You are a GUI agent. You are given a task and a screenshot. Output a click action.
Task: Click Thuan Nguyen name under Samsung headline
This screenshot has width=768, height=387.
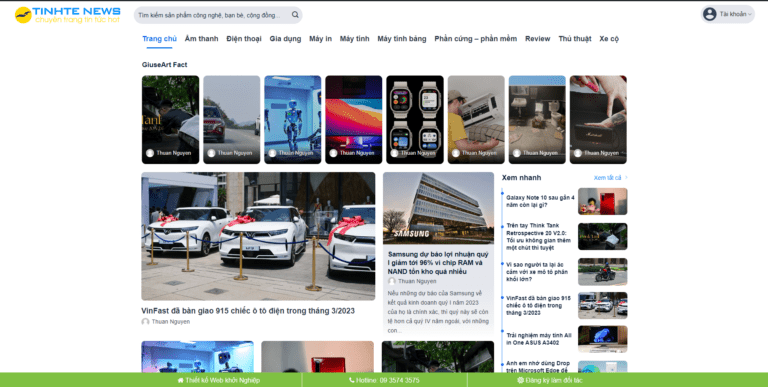(417, 281)
